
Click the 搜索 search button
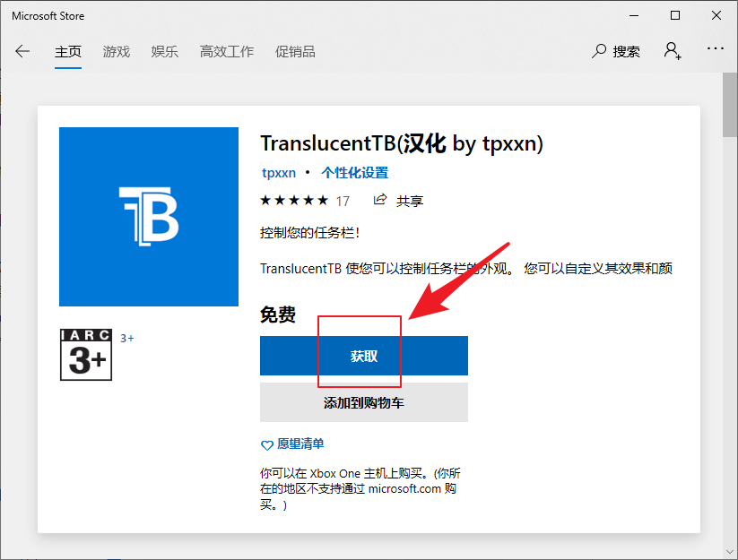pos(616,51)
